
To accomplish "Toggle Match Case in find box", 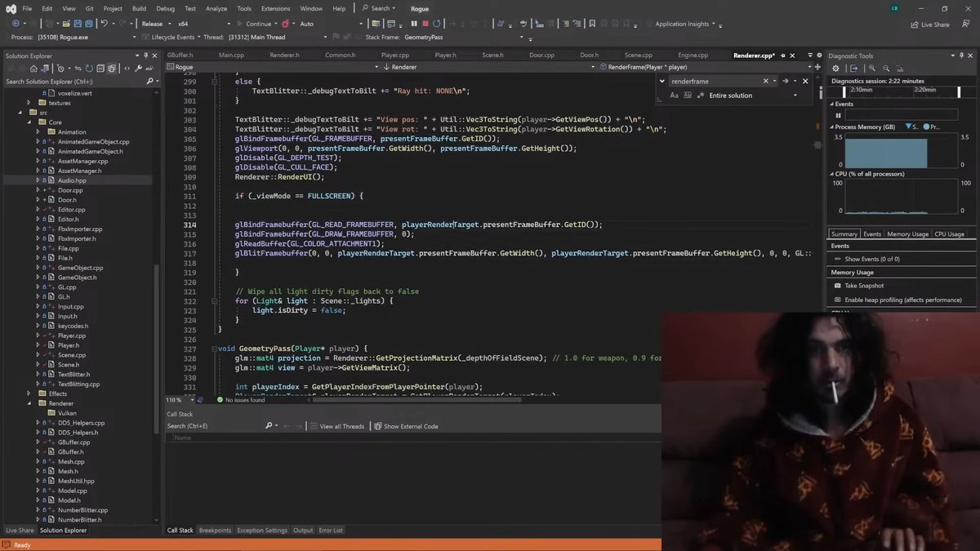I will pos(675,96).
